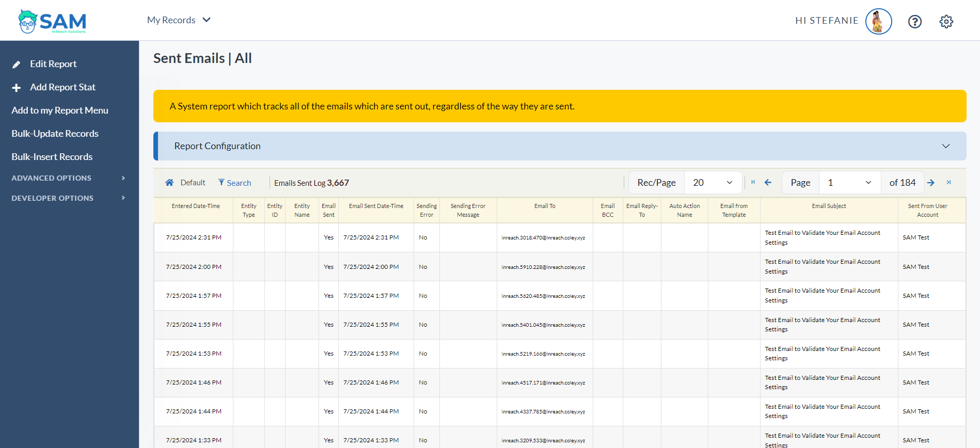Click Auto Action Name column header
Screen dimensions: 980x448
pos(684,210)
